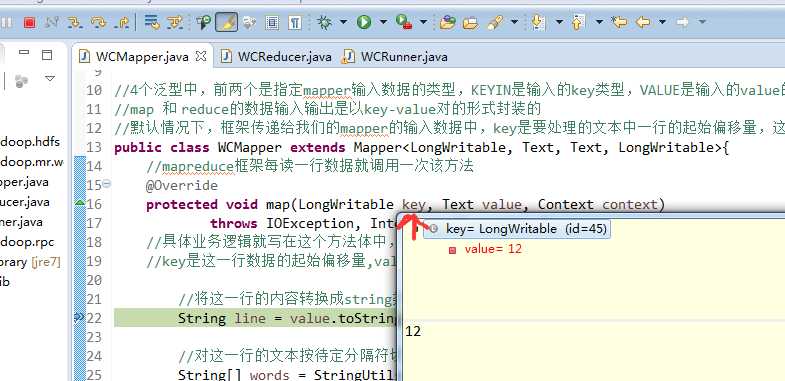Open the Search dropdown arrow
The image size is (785, 381).
coord(514,22)
